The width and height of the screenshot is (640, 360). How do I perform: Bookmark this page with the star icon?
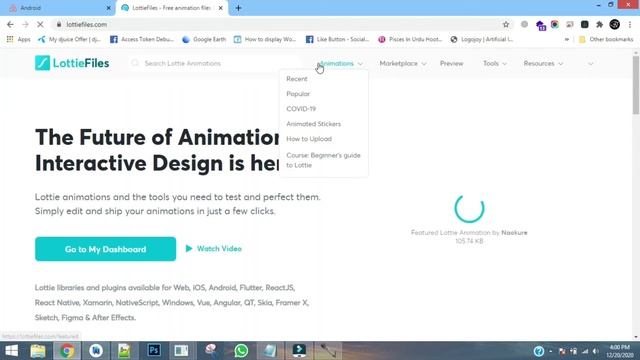[506, 24]
